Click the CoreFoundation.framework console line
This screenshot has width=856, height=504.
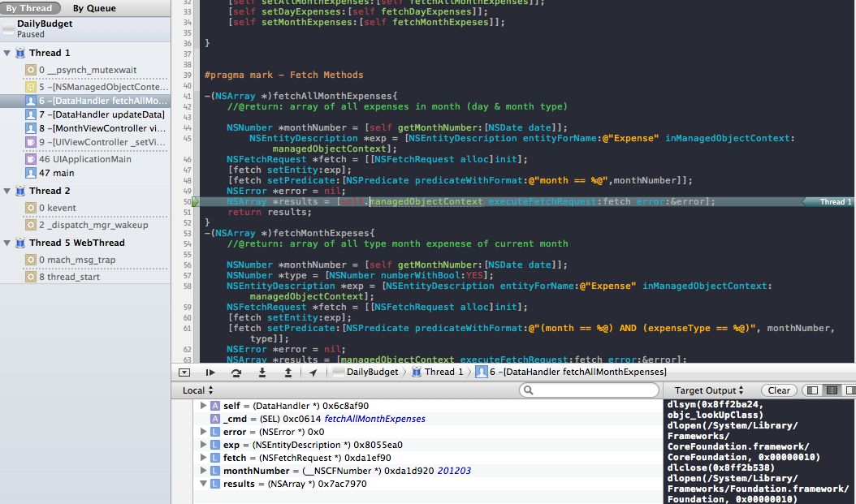coord(738,446)
